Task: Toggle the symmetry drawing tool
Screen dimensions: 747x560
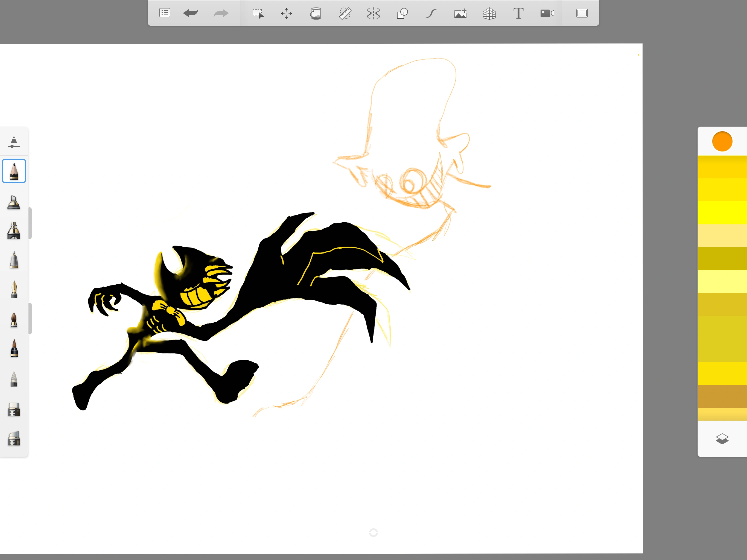Action: point(373,13)
